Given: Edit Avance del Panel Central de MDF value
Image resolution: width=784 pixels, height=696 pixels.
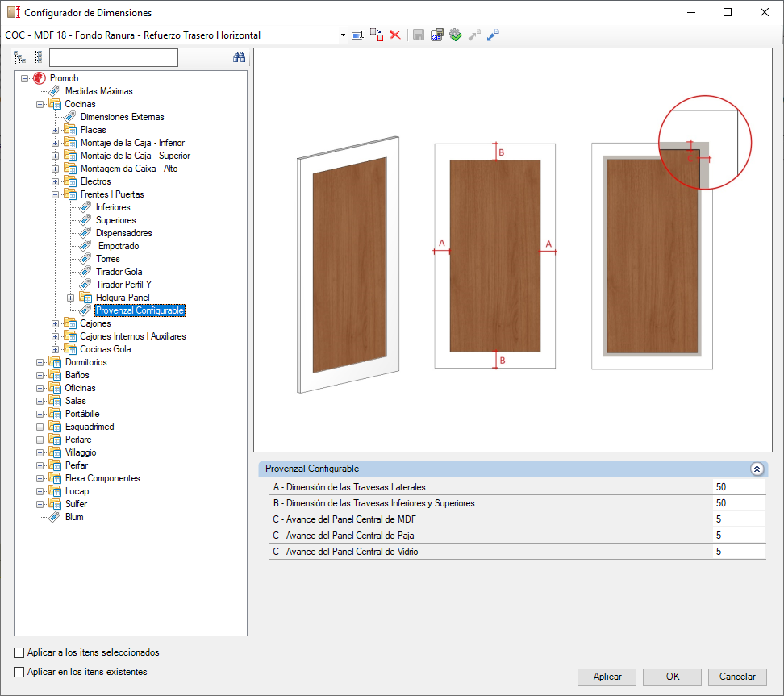Looking at the screenshot, I should click(739, 519).
